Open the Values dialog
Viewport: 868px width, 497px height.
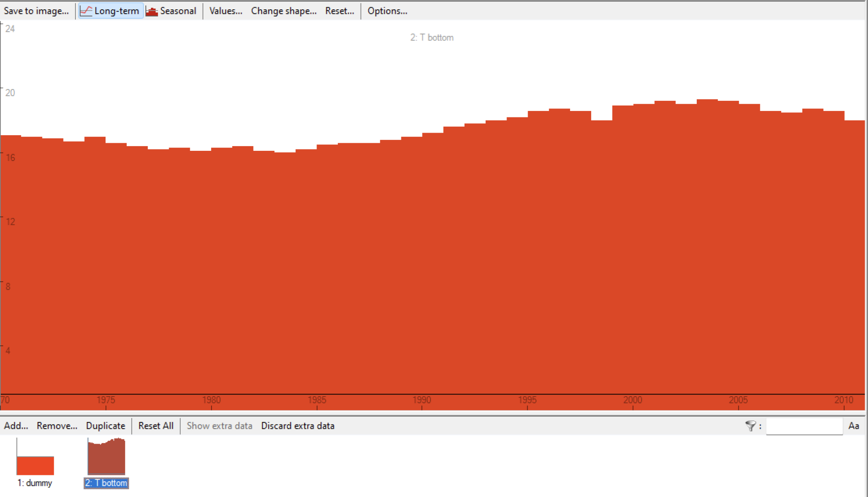pyautogui.click(x=225, y=11)
